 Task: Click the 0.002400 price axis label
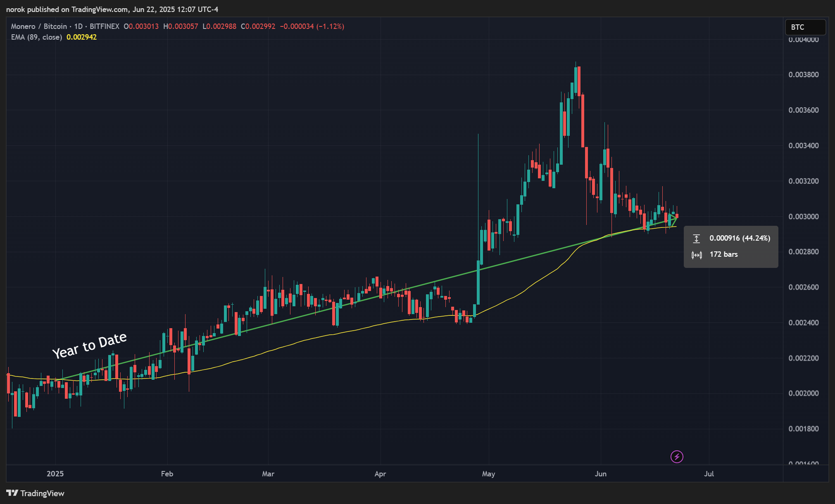coord(803,323)
